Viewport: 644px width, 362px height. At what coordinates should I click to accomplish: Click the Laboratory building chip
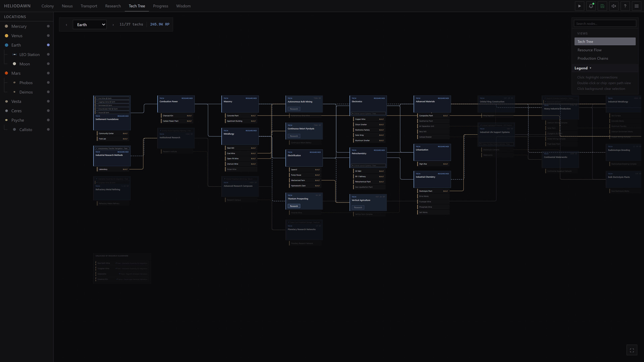pos(113,169)
